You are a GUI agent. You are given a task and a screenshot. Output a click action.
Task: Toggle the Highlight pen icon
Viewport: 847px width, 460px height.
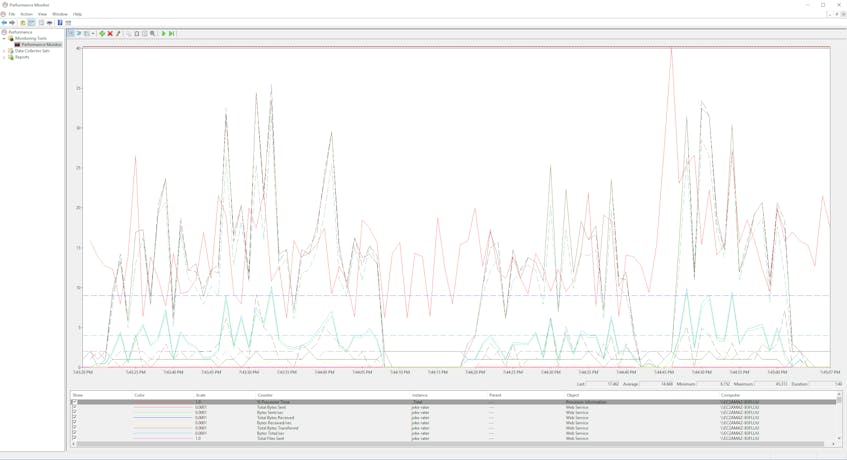[118, 33]
